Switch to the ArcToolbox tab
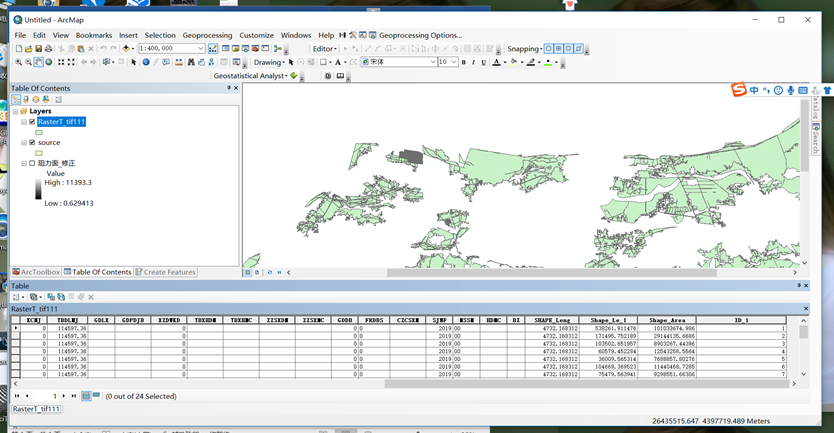834x433 pixels. click(x=36, y=272)
